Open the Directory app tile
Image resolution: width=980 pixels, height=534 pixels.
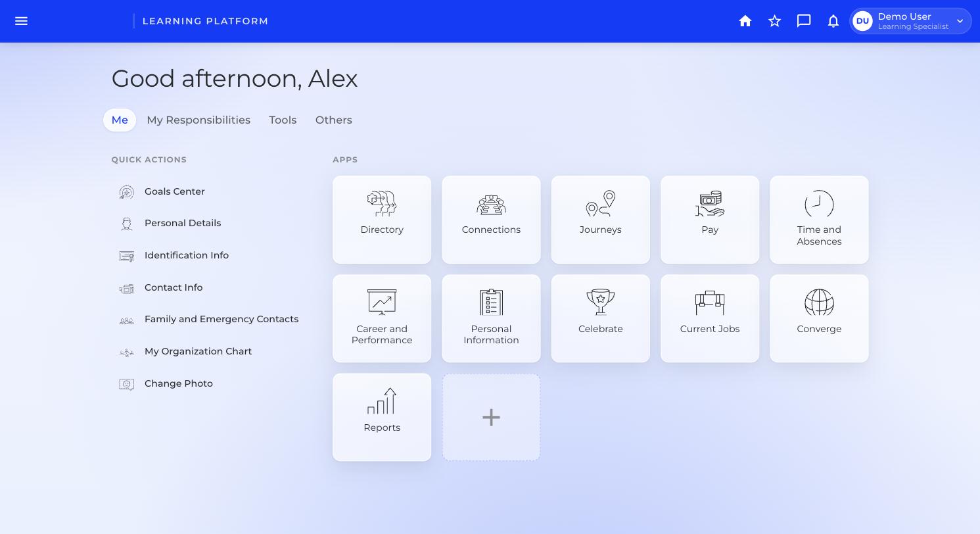tap(382, 220)
